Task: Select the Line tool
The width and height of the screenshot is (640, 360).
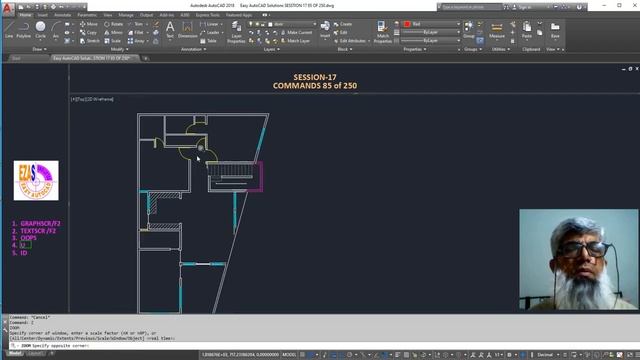Action: 9,30
